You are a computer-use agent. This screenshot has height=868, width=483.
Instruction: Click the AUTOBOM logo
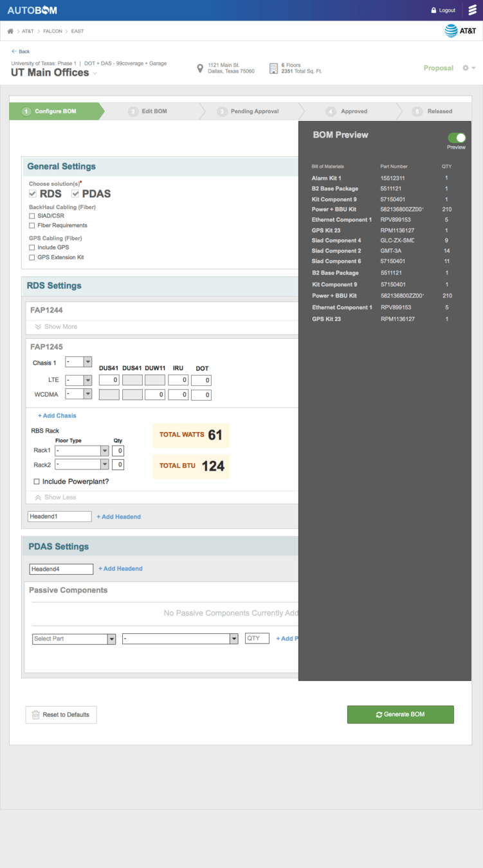32,10
